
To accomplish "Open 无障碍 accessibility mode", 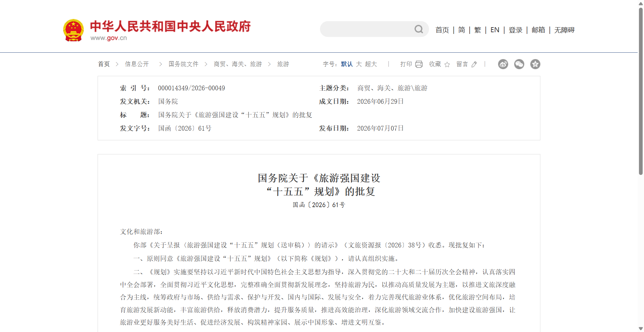I will point(565,30).
